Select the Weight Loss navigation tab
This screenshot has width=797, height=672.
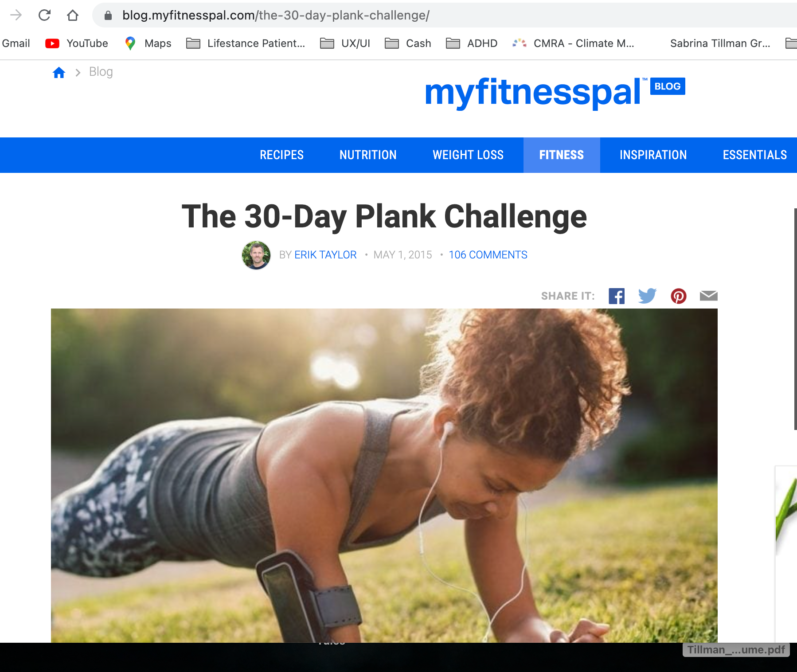click(468, 155)
